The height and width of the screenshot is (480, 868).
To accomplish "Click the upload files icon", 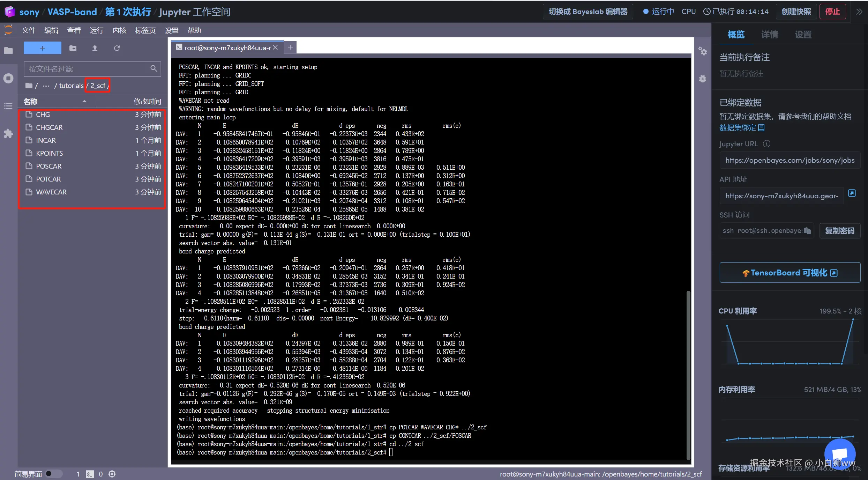I will click(x=95, y=48).
